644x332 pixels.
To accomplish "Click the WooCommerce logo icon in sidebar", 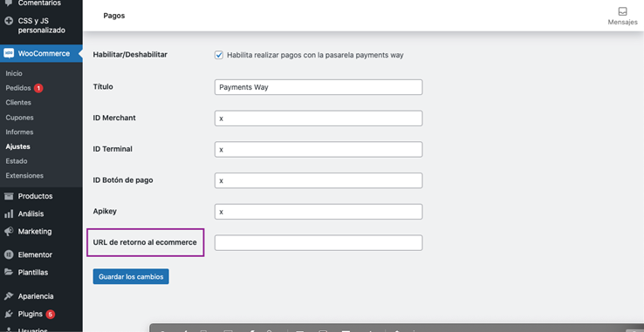I will [x=9, y=53].
